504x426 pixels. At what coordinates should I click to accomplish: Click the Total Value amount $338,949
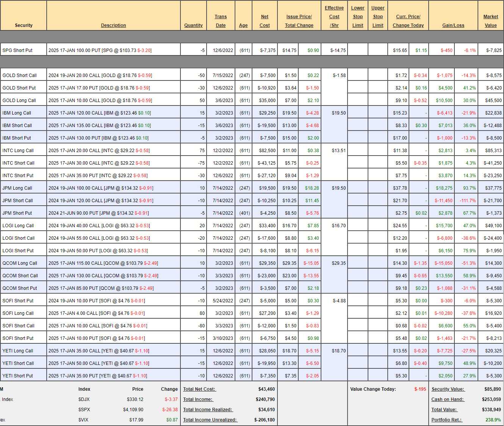pyautogui.click(x=492, y=410)
